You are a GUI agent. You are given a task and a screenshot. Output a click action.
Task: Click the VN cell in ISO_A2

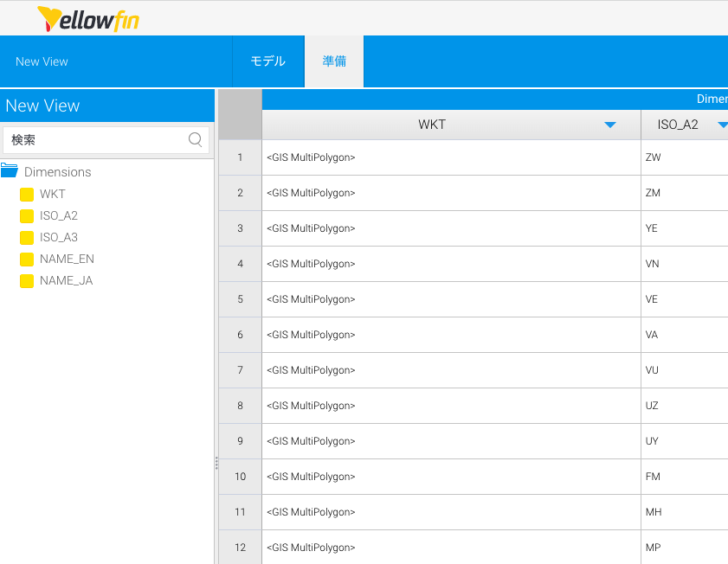click(x=685, y=264)
